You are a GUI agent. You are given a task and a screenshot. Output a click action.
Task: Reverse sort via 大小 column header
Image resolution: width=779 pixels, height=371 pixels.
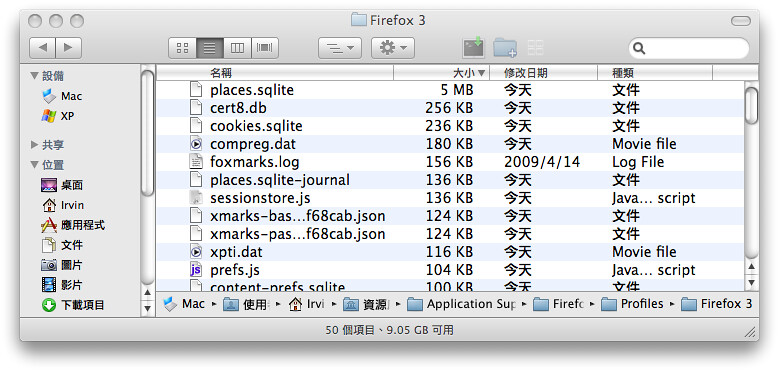[x=442, y=73]
